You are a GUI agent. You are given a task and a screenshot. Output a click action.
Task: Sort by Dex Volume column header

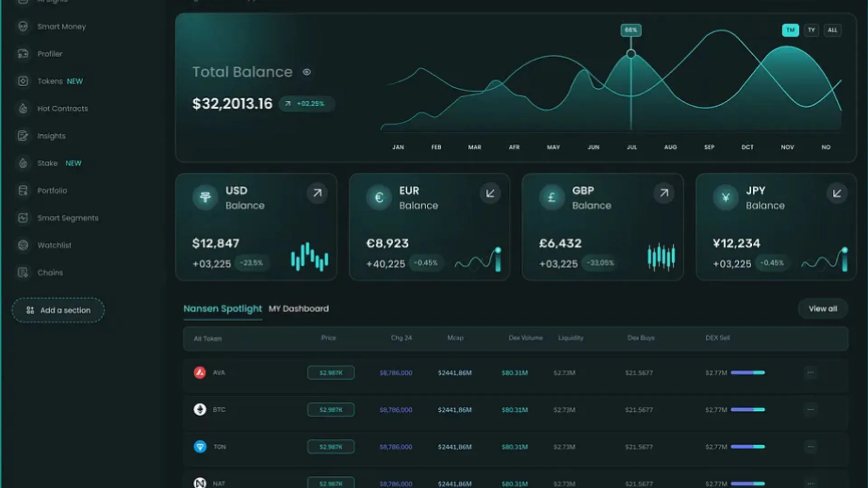click(525, 338)
